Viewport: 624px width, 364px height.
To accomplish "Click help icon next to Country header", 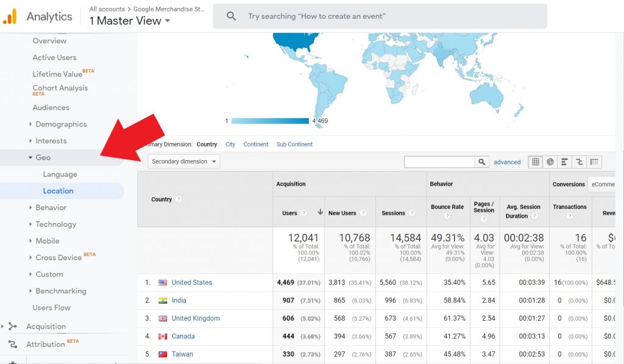I will click(x=179, y=199).
